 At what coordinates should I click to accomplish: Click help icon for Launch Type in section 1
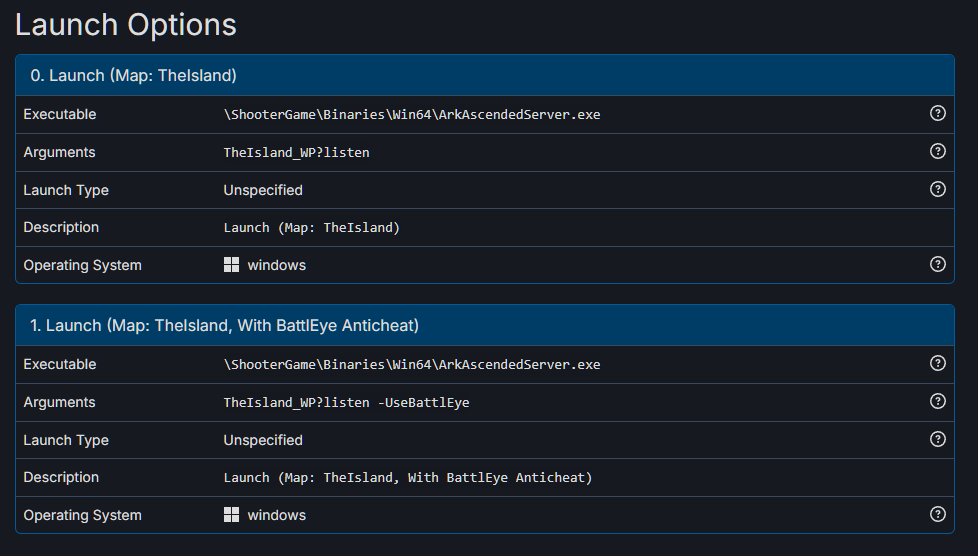click(937, 439)
